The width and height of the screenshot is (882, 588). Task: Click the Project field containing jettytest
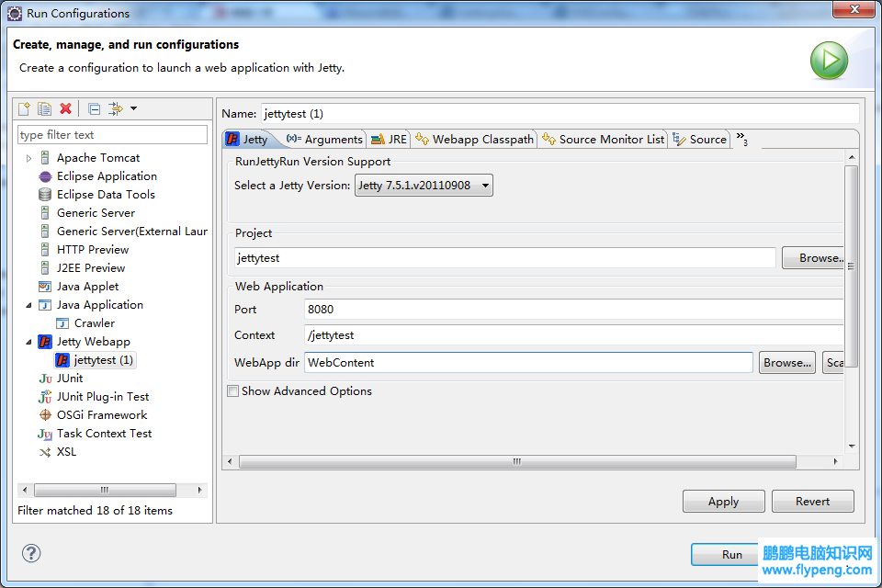pos(505,257)
